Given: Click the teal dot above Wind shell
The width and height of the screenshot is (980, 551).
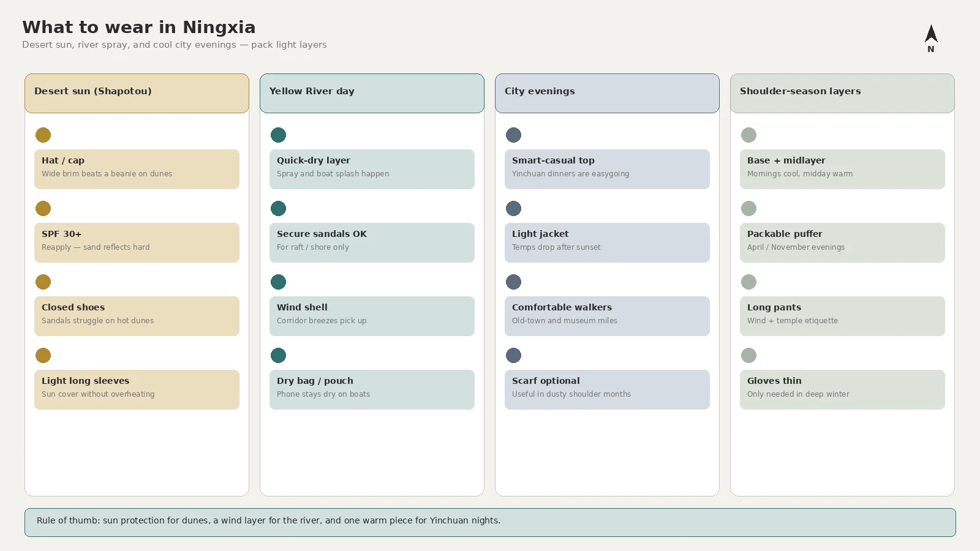Looking at the screenshot, I should pyautogui.click(x=278, y=282).
